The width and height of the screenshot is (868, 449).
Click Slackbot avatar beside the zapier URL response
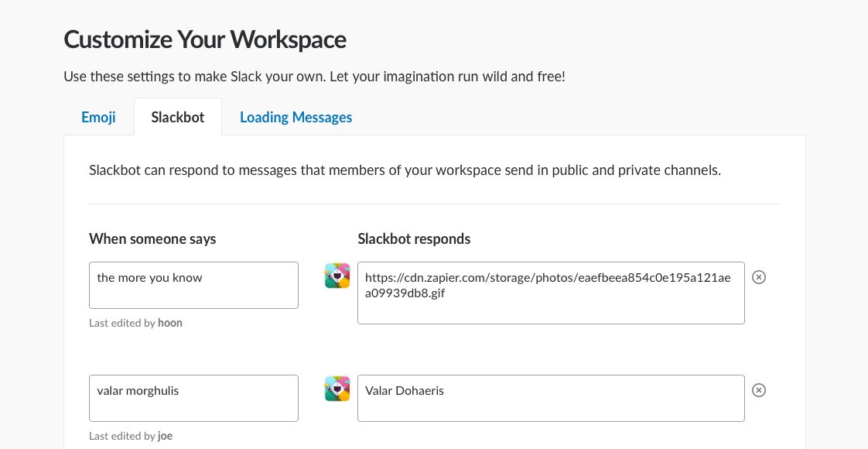pos(337,276)
